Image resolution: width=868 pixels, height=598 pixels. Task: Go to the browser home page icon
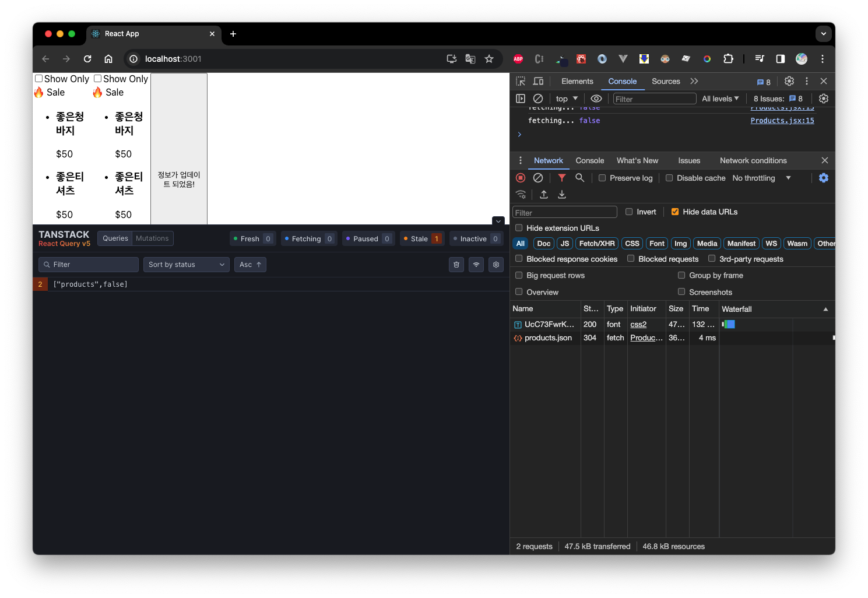pos(108,59)
